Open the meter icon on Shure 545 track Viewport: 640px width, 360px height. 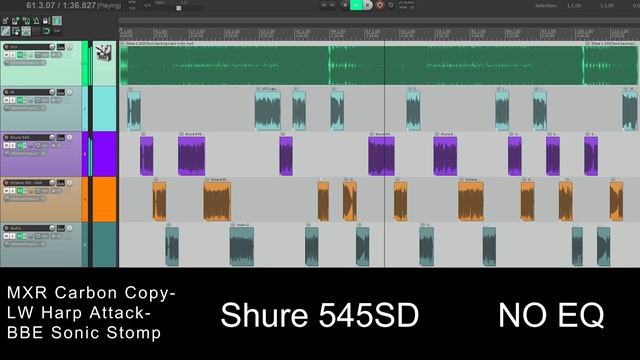click(x=61, y=138)
